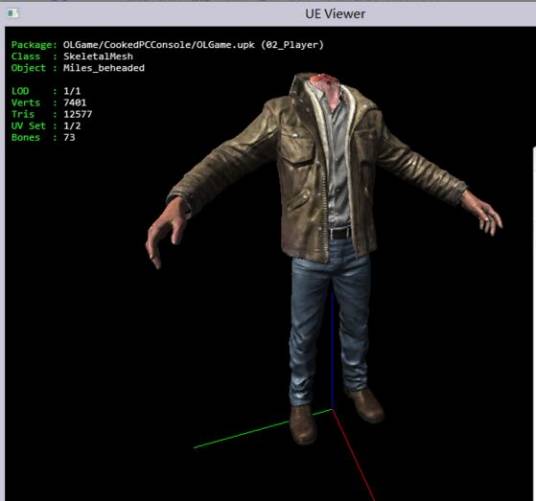Click the model's hand at the far right
This screenshot has height=501, width=536.
pos(487,216)
